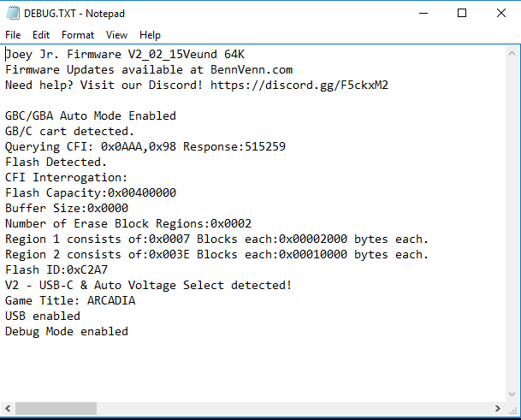Viewport: 521px width, 420px height.
Task: Minimize the Notepad window
Action: pos(423,14)
